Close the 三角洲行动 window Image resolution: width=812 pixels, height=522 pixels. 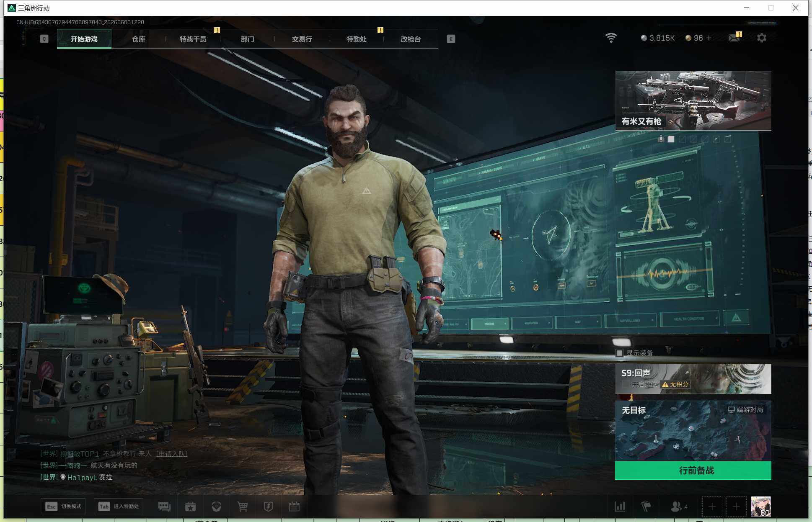point(795,8)
